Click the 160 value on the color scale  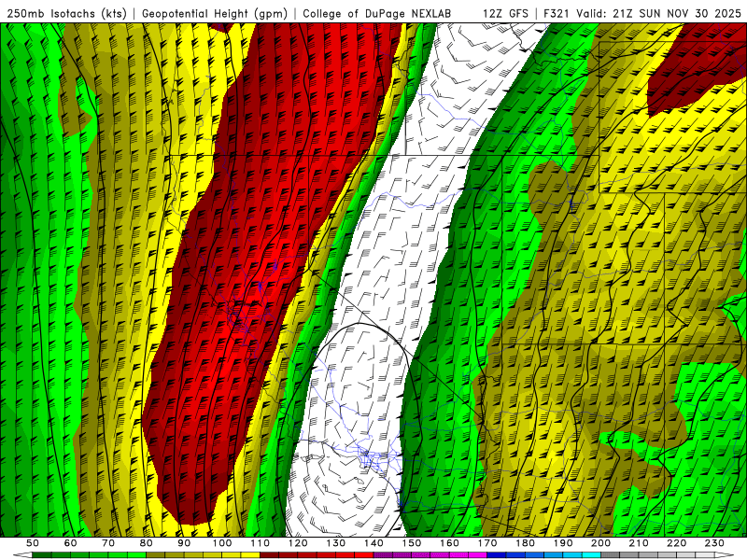click(449, 543)
